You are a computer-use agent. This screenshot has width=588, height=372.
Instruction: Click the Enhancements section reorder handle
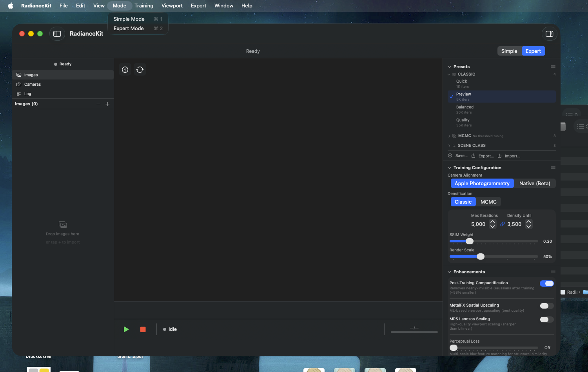click(x=553, y=272)
